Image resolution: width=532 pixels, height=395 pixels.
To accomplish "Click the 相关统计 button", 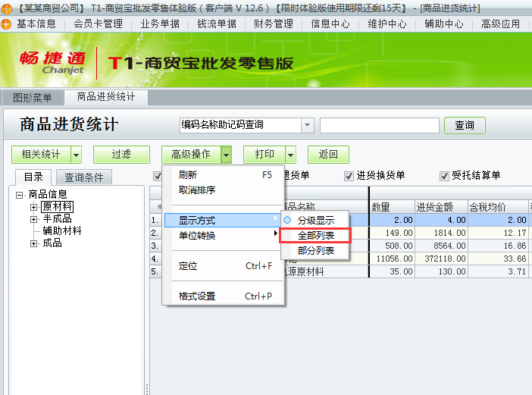I will [41, 155].
